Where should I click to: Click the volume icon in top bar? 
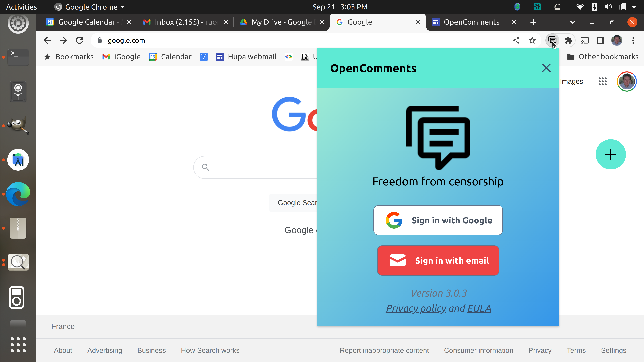point(608,7)
